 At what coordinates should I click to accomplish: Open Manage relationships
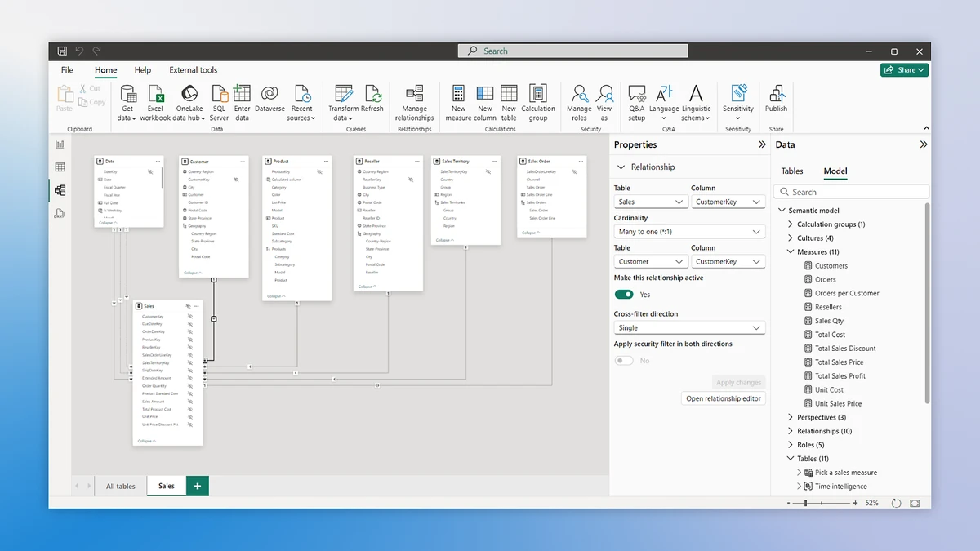[414, 103]
